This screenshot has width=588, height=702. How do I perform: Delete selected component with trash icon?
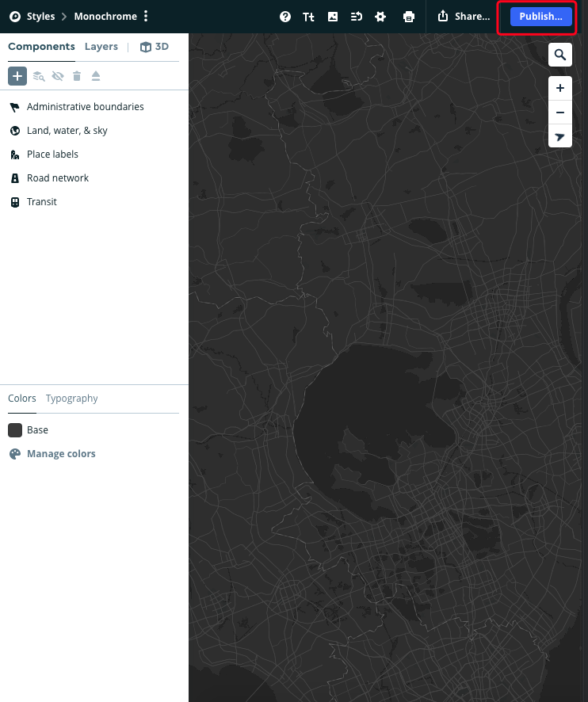point(77,76)
